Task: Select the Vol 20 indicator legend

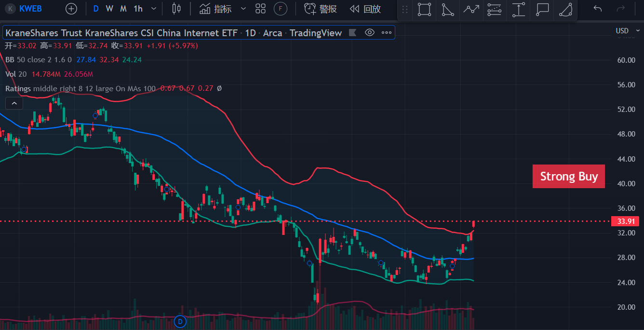Action: click(16, 74)
